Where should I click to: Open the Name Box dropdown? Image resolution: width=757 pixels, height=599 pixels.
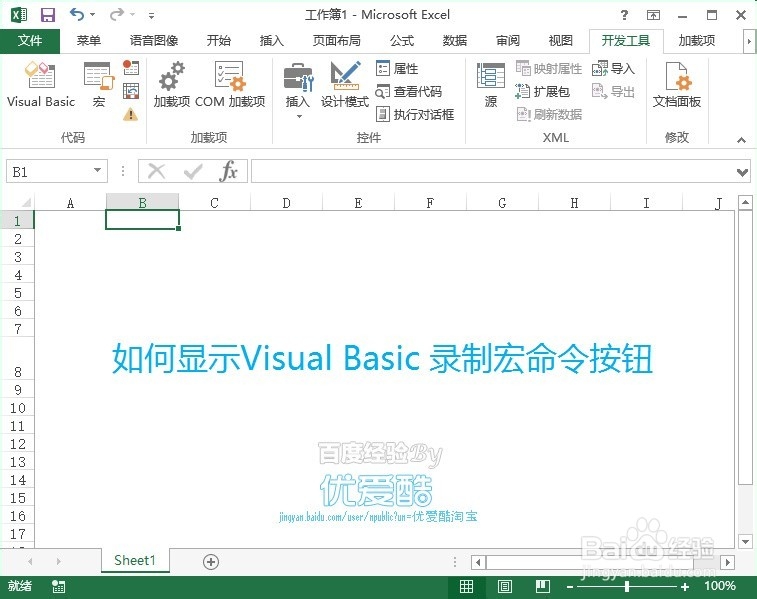point(98,170)
